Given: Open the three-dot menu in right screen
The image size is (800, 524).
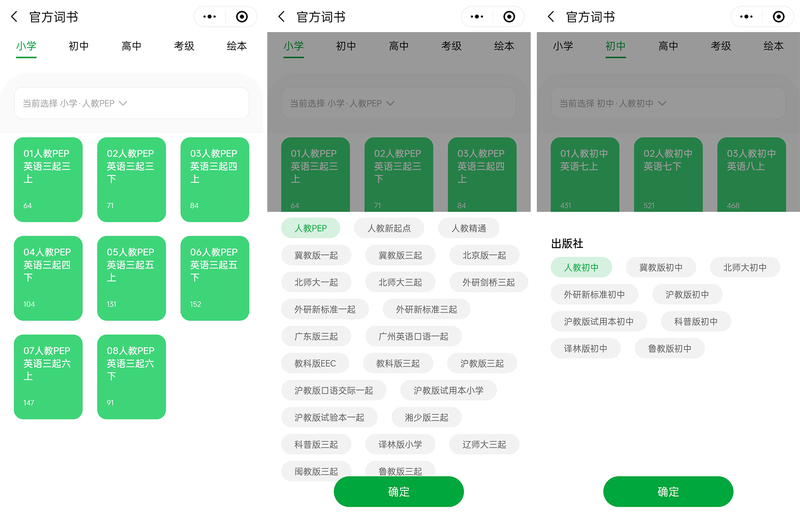Looking at the screenshot, I should click(746, 17).
